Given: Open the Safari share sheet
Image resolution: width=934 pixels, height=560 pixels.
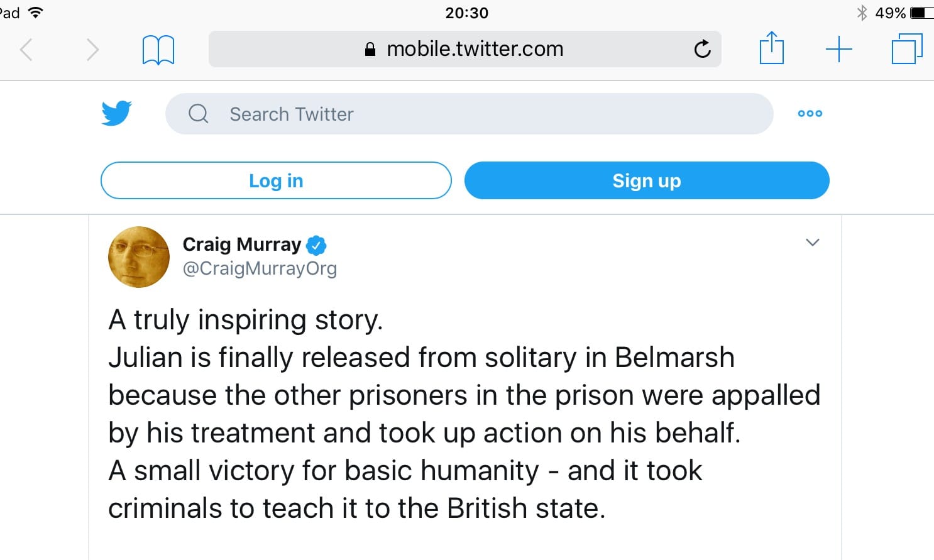Looking at the screenshot, I should pyautogui.click(x=771, y=48).
